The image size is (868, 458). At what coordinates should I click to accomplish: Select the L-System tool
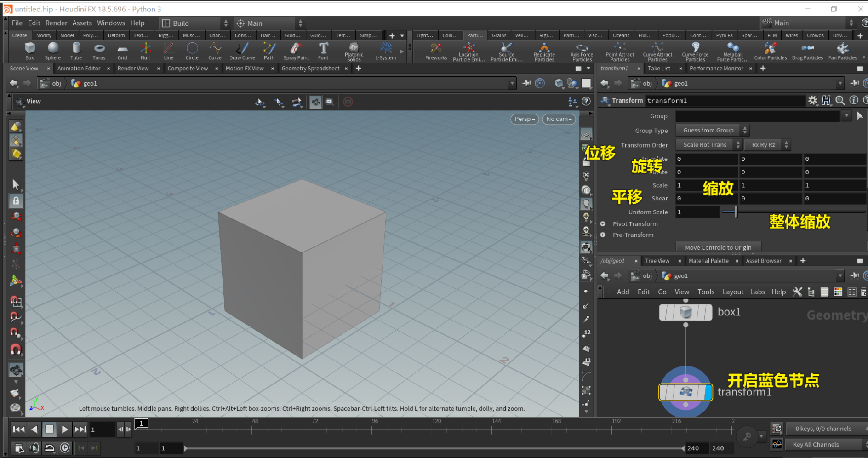click(x=385, y=51)
